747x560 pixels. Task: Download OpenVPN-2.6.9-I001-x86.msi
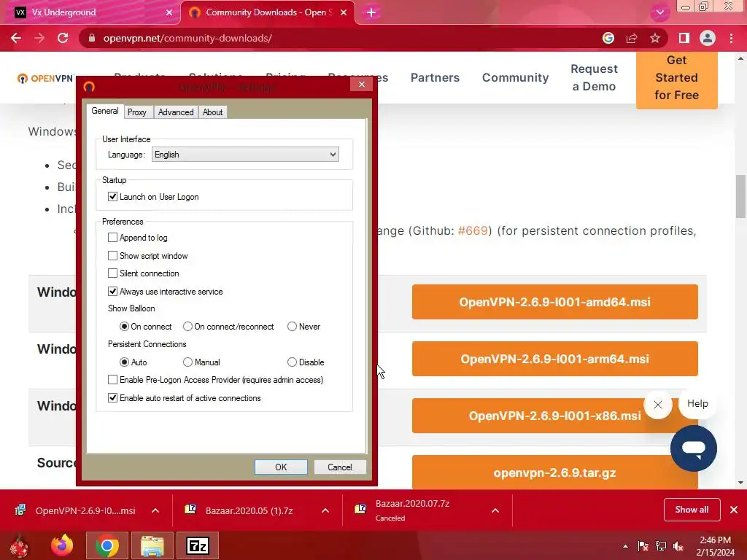[554, 416]
